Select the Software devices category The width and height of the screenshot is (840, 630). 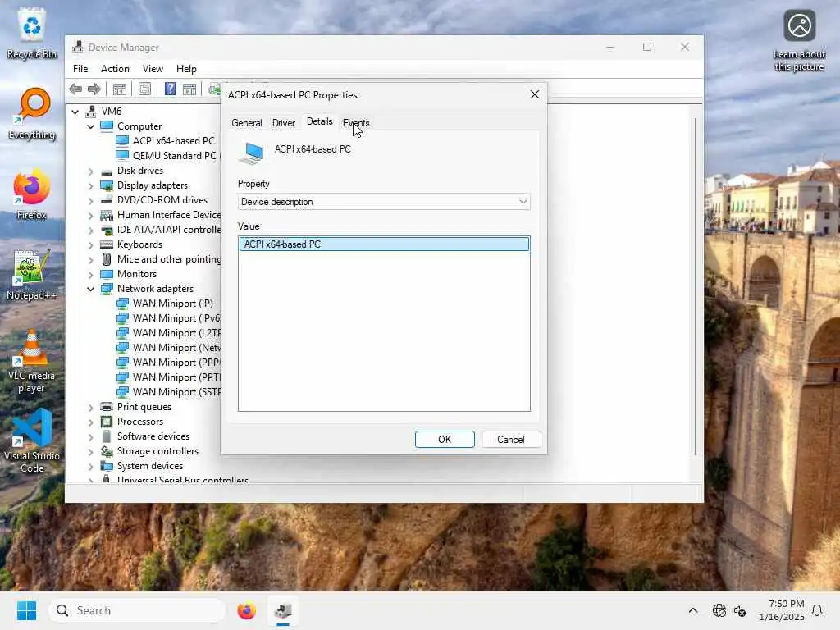point(153,436)
